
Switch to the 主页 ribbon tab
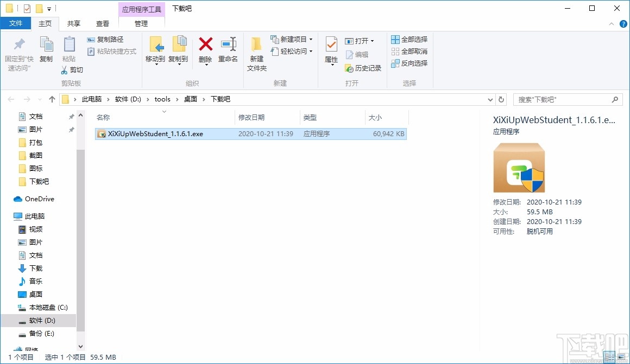[x=45, y=24]
